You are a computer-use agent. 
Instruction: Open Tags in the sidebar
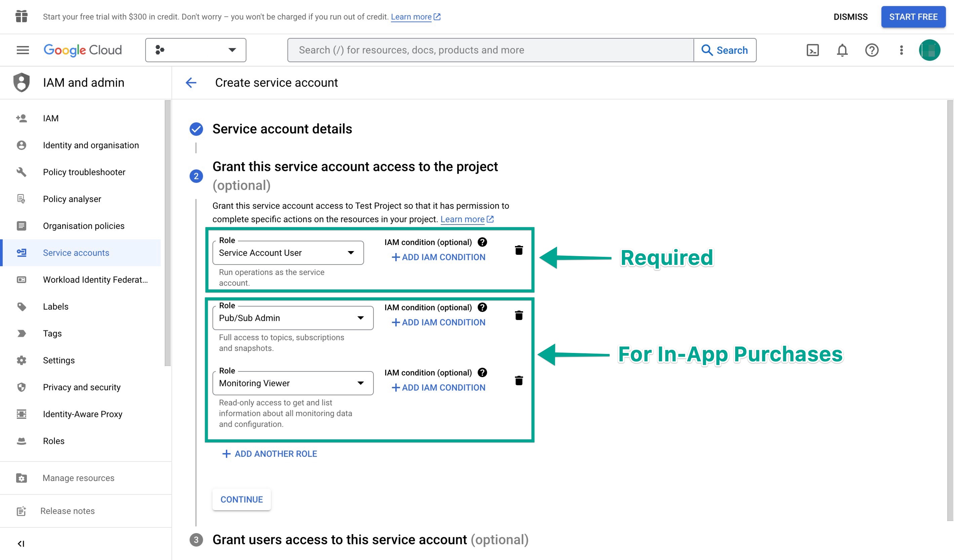click(x=80, y=333)
